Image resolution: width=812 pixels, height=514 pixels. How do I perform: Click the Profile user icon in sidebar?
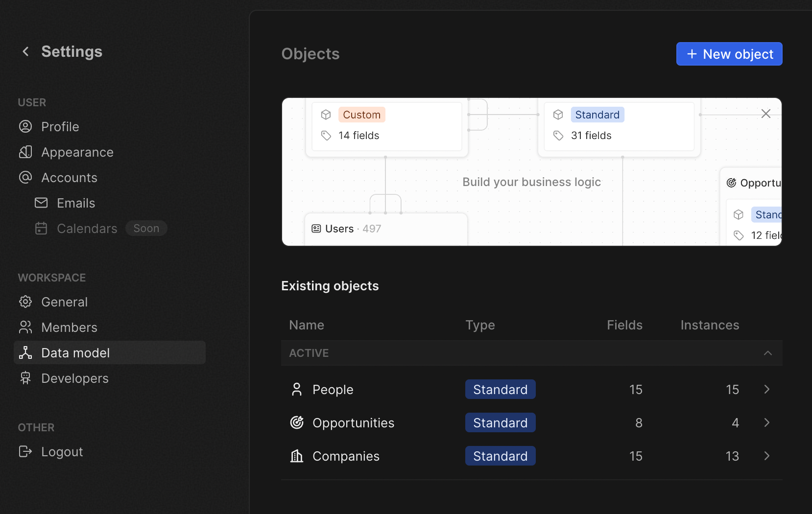pos(25,127)
